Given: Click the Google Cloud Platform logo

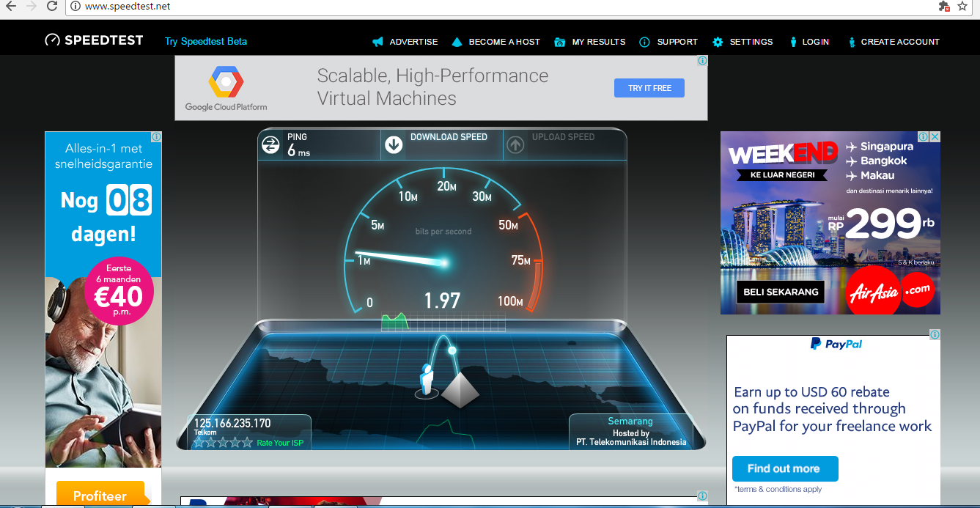Looking at the screenshot, I should pos(226,88).
